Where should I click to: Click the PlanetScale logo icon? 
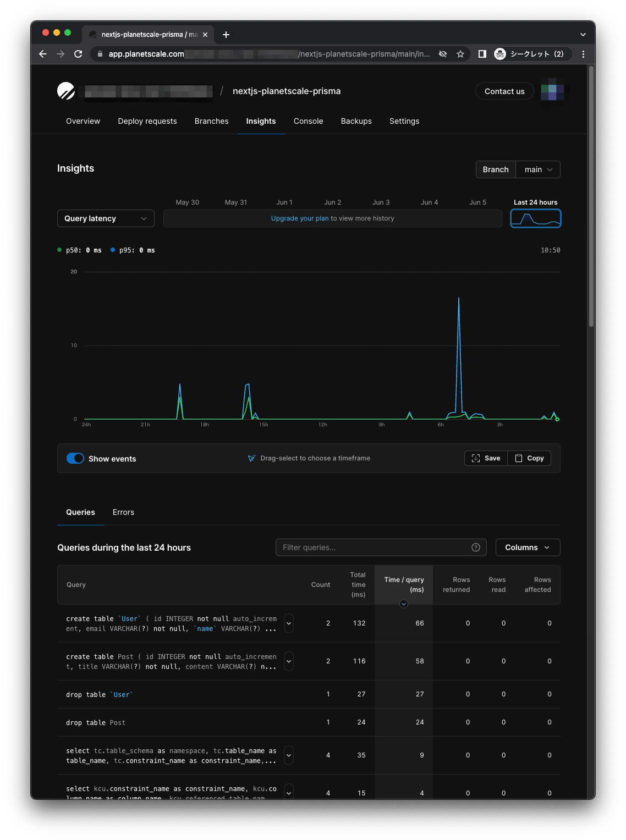(66, 91)
